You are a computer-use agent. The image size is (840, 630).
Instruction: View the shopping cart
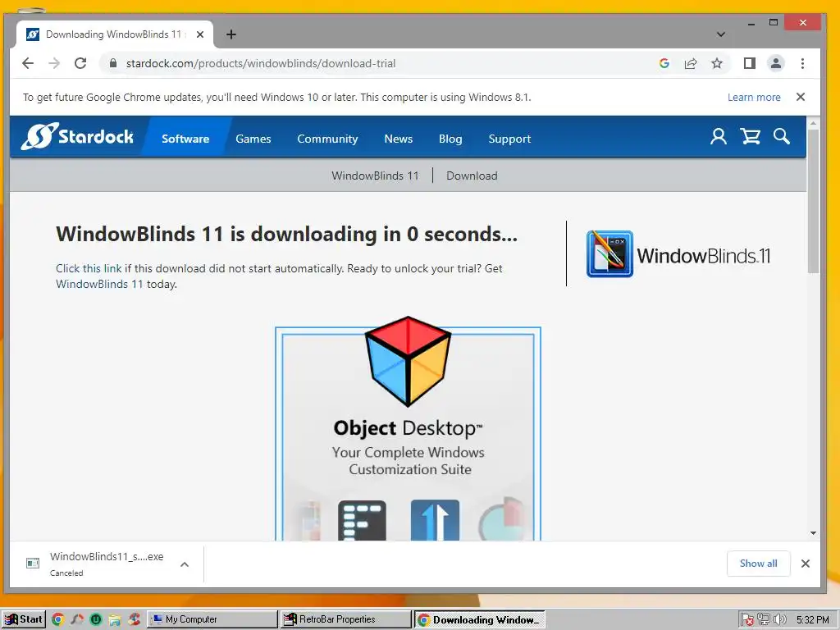pyautogui.click(x=750, y=137)
